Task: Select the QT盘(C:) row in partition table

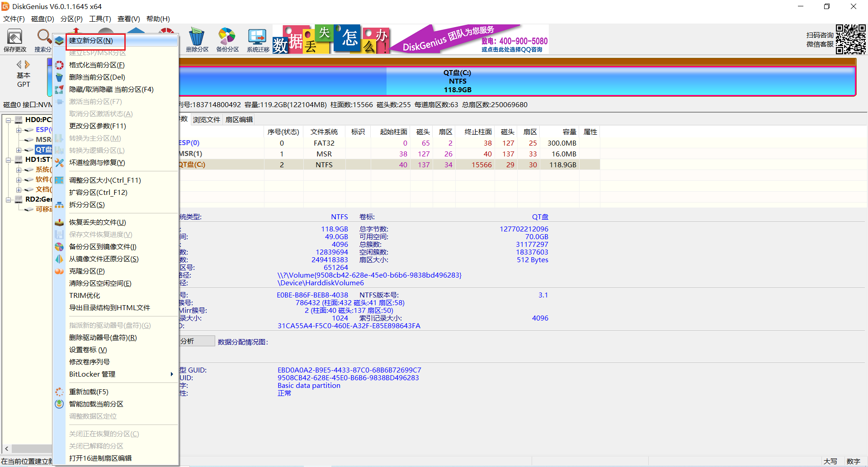Action: coord(389,165)
